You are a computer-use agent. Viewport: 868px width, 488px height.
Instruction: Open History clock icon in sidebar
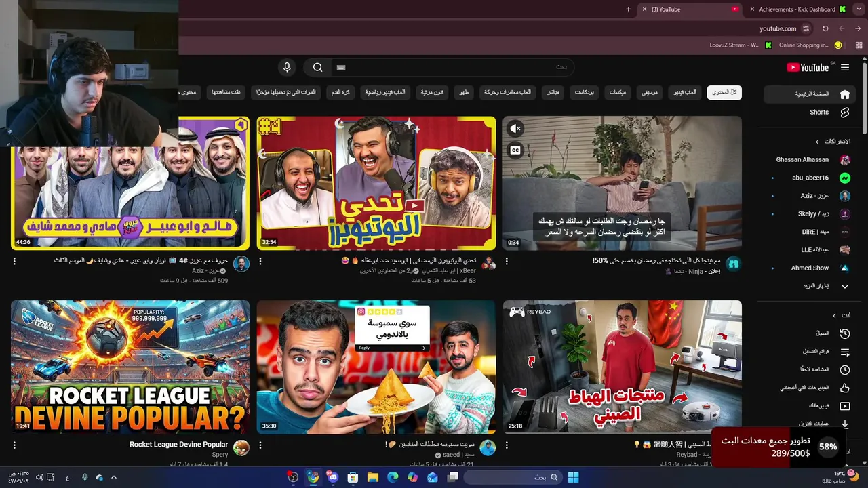point(844,333)
